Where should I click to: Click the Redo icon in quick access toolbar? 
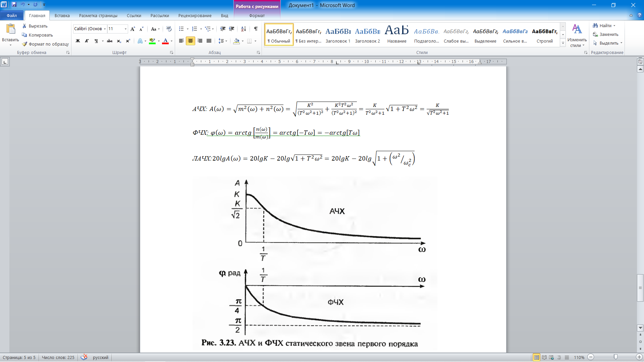(x=35, y=5)
